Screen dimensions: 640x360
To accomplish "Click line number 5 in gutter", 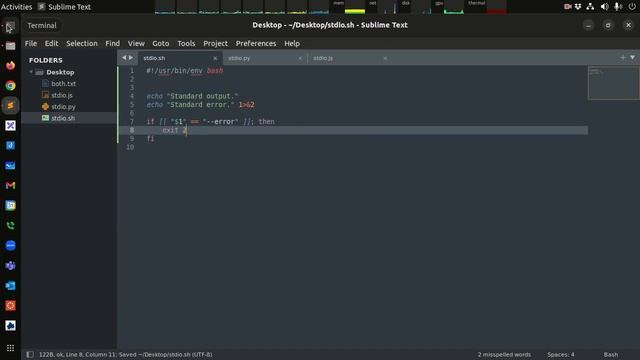I will coord(131,104).
